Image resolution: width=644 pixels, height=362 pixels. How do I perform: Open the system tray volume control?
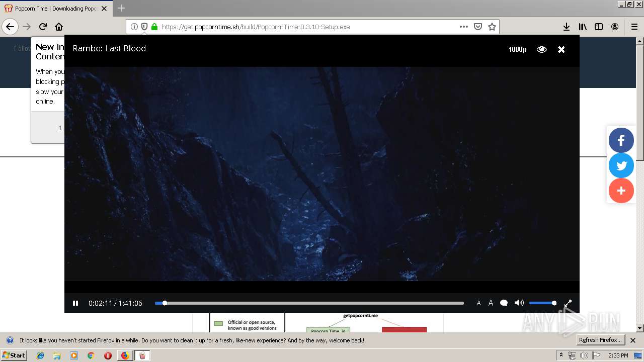click(x=584, y=355)
